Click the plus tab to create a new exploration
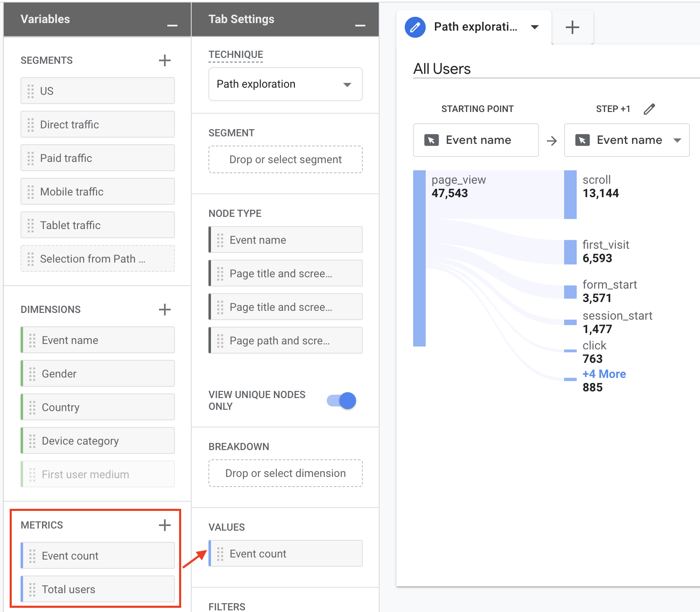The image size is (700, 612). pos(572,27)
